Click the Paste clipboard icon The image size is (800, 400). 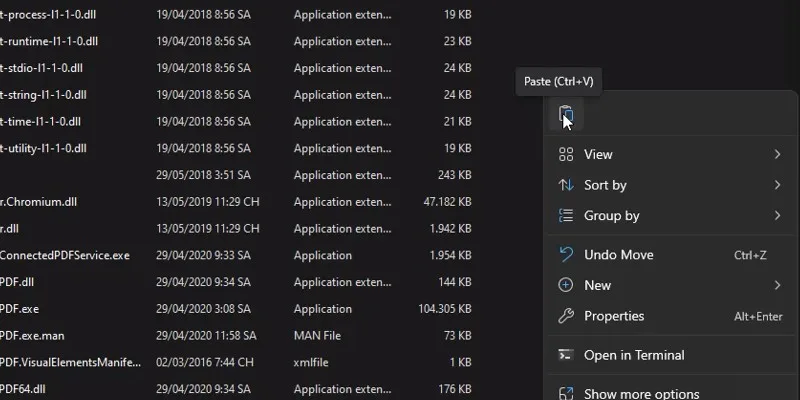tap(565, 116)
